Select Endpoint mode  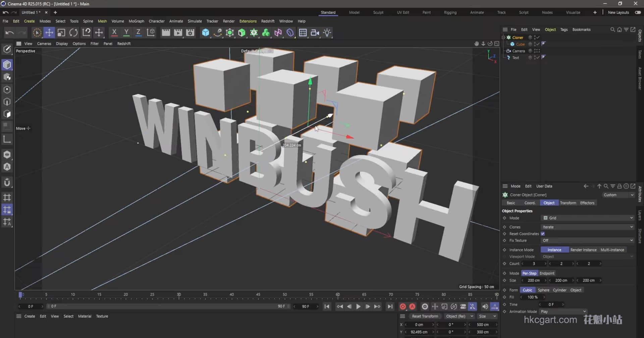click(x=547, y=273)
